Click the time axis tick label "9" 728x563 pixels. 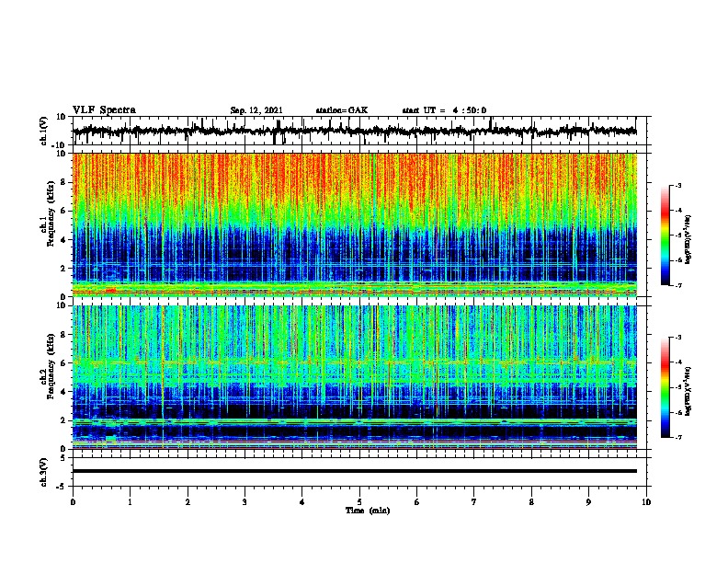tap(588, 502)
